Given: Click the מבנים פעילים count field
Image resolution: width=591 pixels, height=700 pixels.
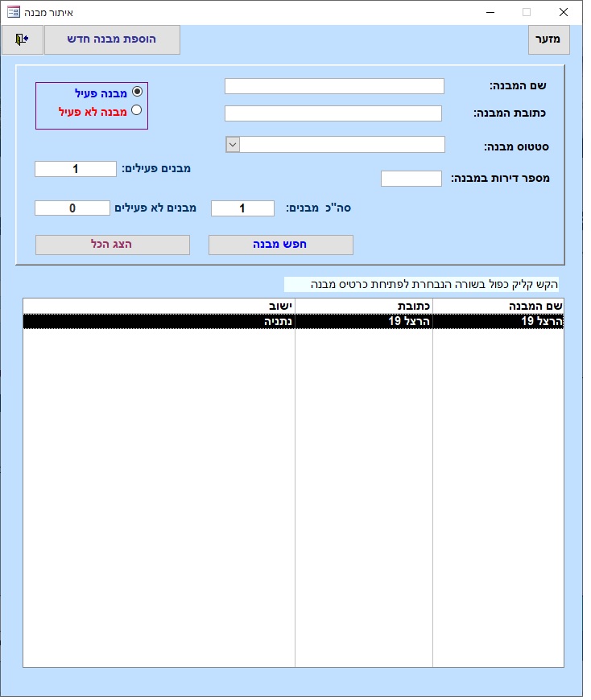Looking at the screenshot, I should (x=76, y=169).
